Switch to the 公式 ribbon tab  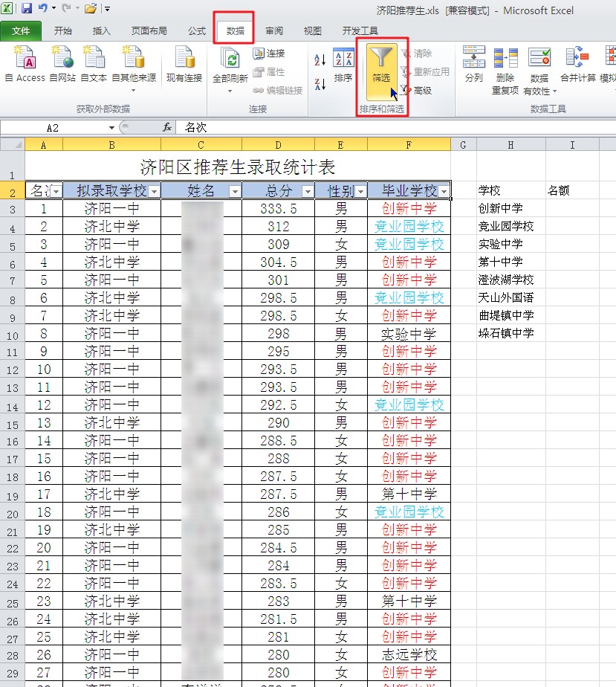click(x=197, y=30)
